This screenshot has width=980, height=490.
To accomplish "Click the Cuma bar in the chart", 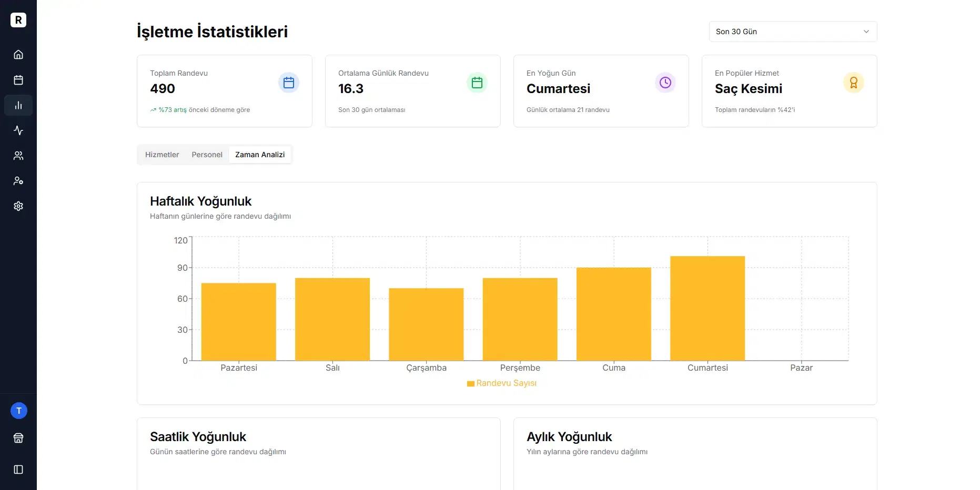I will [x=614, y=314].
